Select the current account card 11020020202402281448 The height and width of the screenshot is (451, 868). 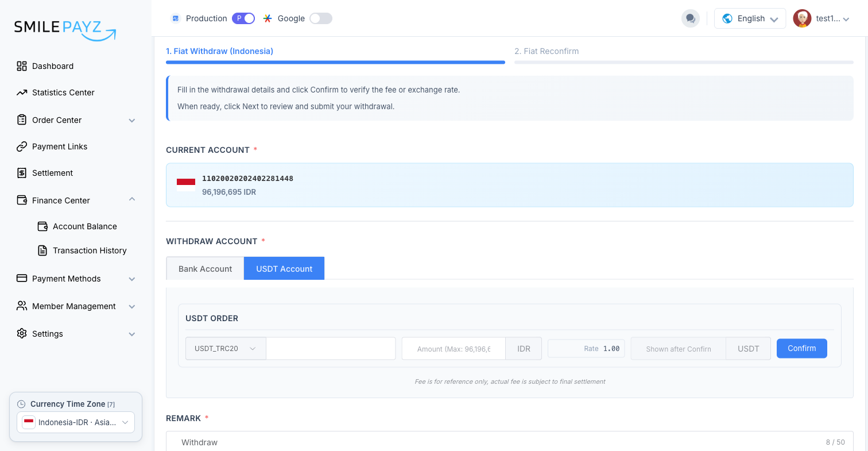click(x=510, y=185)
